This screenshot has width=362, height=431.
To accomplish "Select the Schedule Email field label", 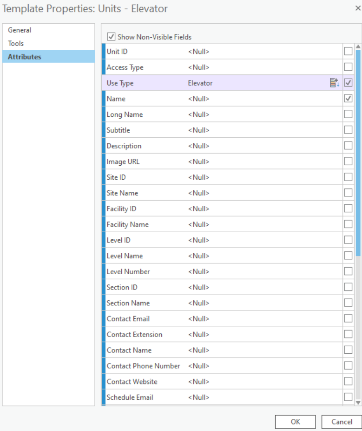I will (x=130, y=397).
